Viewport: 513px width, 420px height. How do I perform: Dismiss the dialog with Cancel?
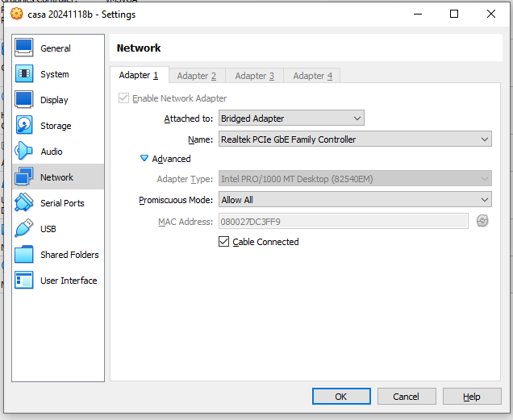[407, 397]
